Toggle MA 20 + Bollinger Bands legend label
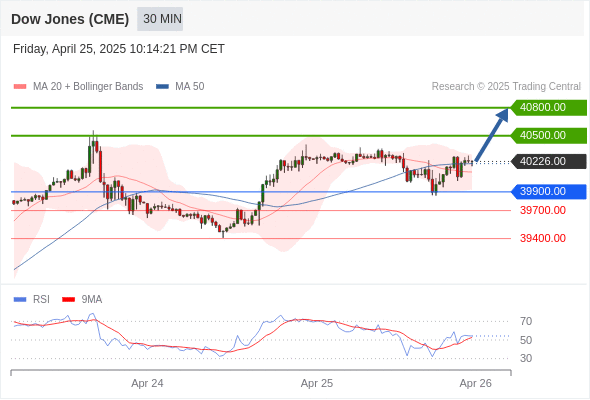This screenshot has height=400, width=590. tap(88, 87)
